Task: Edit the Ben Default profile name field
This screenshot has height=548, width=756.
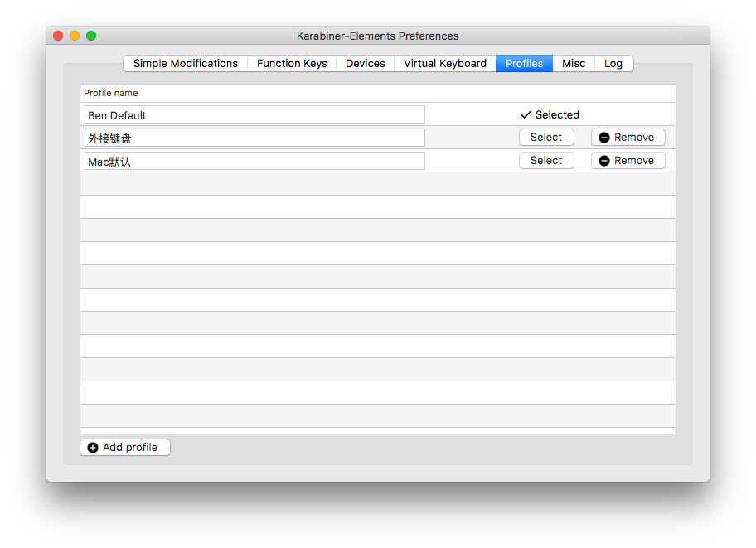Action: (254, 114)
